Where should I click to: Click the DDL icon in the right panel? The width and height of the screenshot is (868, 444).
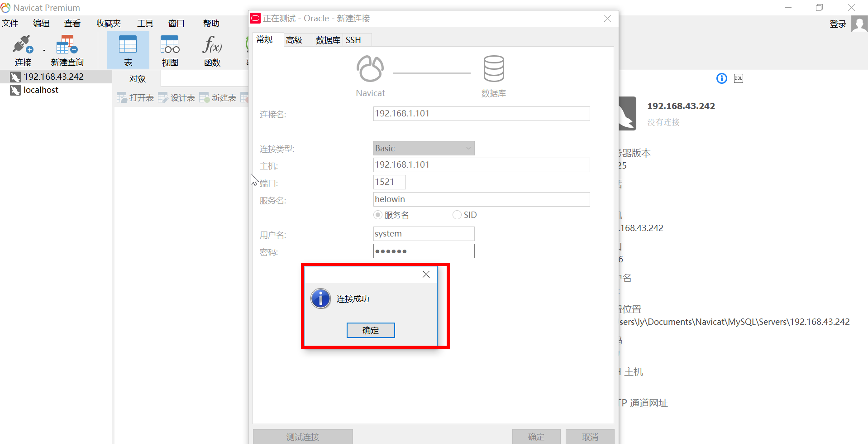739,78
